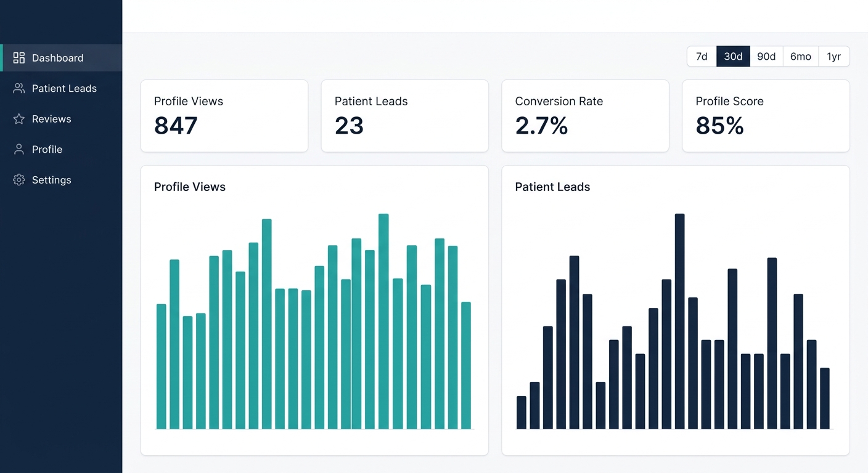The height and width of the screenshot is (473, 868).
Task: Click the Reviews star icon
Action: coord(19,119)
